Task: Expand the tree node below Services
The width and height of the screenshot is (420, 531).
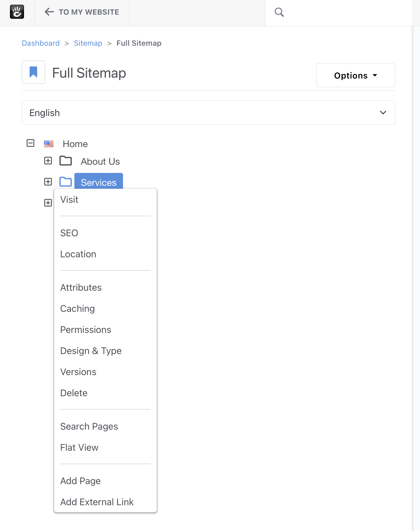Action: [48, 203]
